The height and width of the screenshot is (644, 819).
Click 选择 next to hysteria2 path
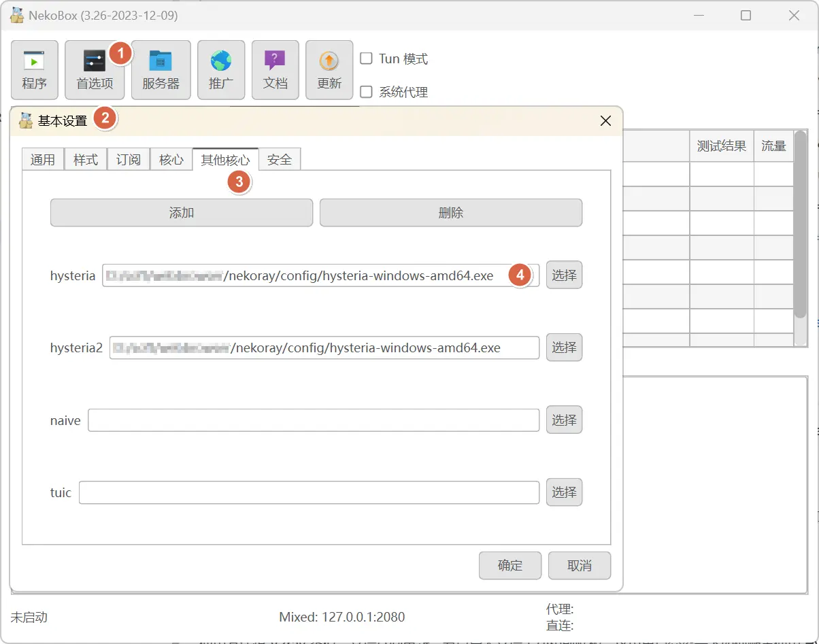pyautogui.click(x=564, y=348)
